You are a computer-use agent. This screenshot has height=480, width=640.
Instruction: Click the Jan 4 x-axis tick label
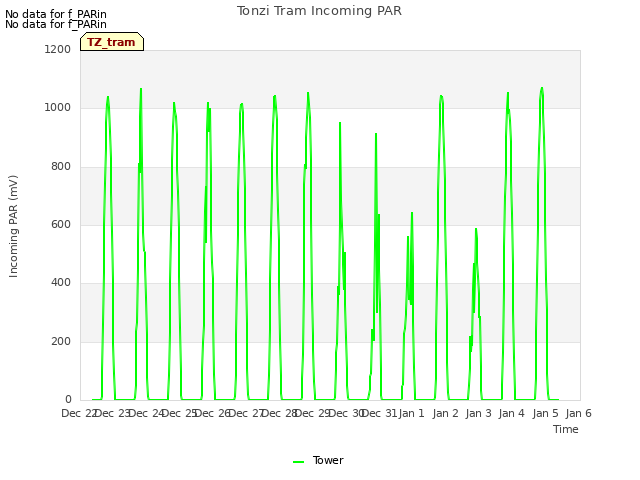(x=511, y=413)
